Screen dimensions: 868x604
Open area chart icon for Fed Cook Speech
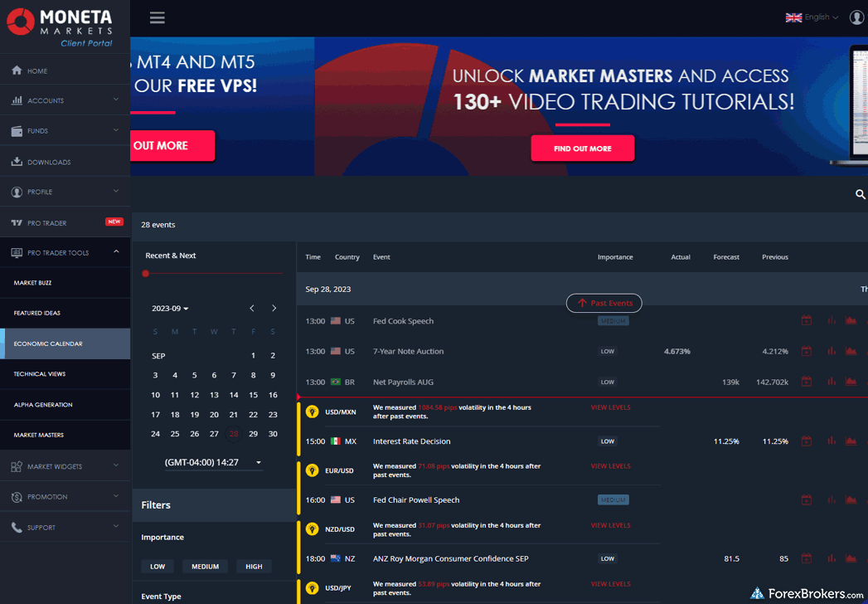coord(851,320)
